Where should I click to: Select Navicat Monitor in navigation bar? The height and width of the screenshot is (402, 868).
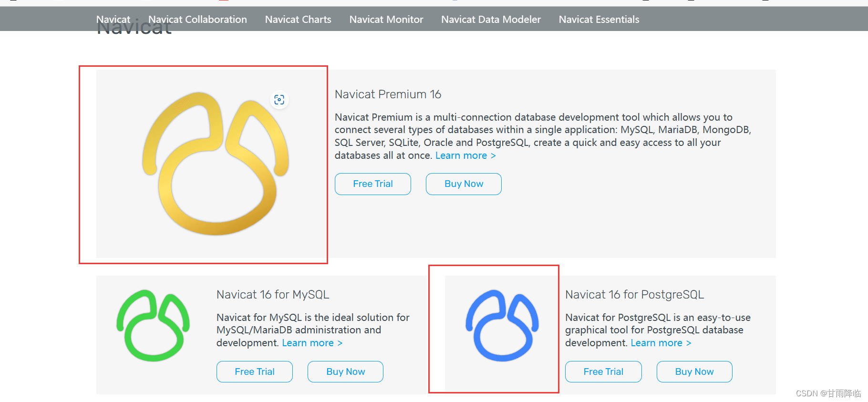click(386, 20)
